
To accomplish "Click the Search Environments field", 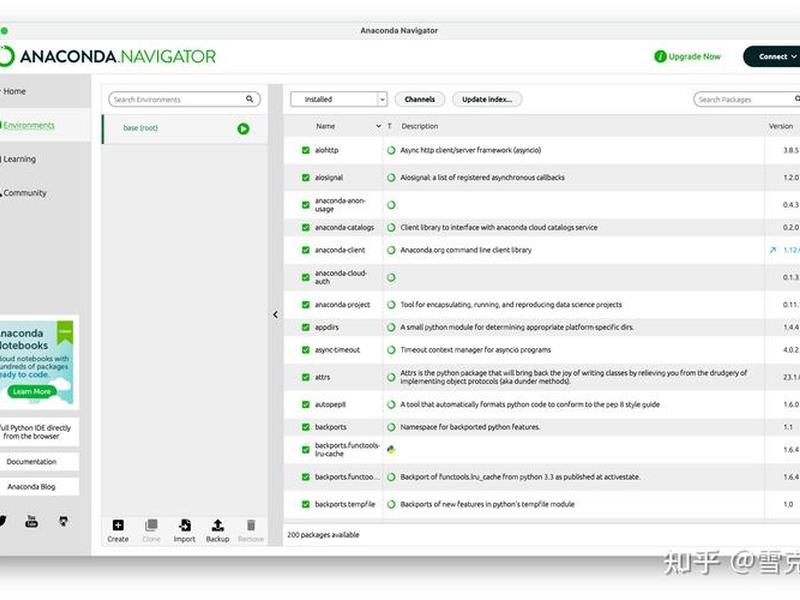I will (184, 99).
